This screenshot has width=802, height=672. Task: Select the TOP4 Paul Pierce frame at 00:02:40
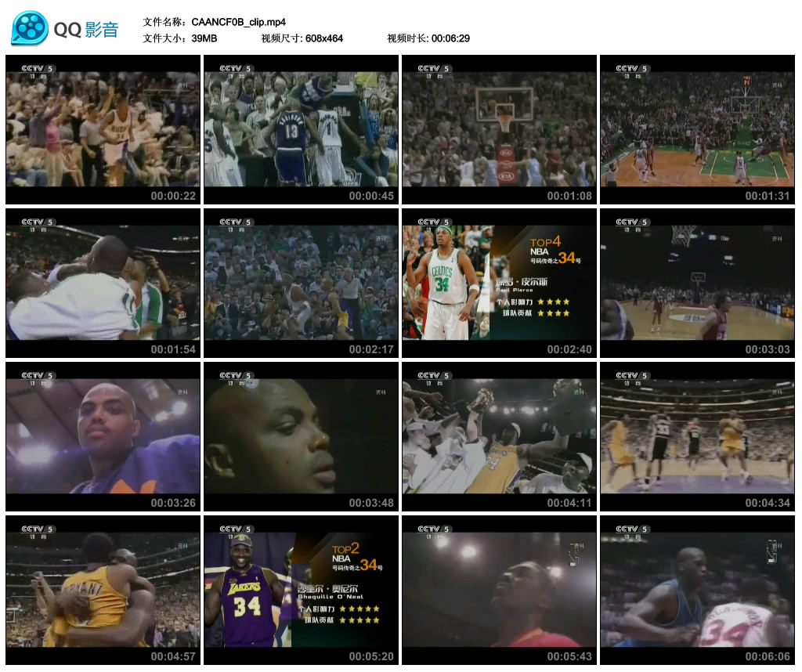[x=499, y=283]
